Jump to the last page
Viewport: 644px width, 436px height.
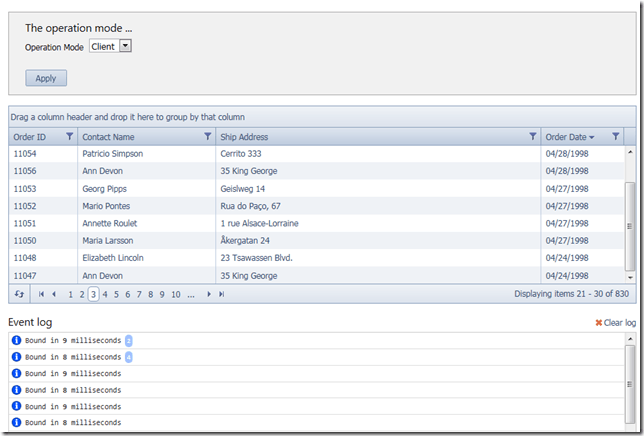pyautogui.click(x=221, y=294)
